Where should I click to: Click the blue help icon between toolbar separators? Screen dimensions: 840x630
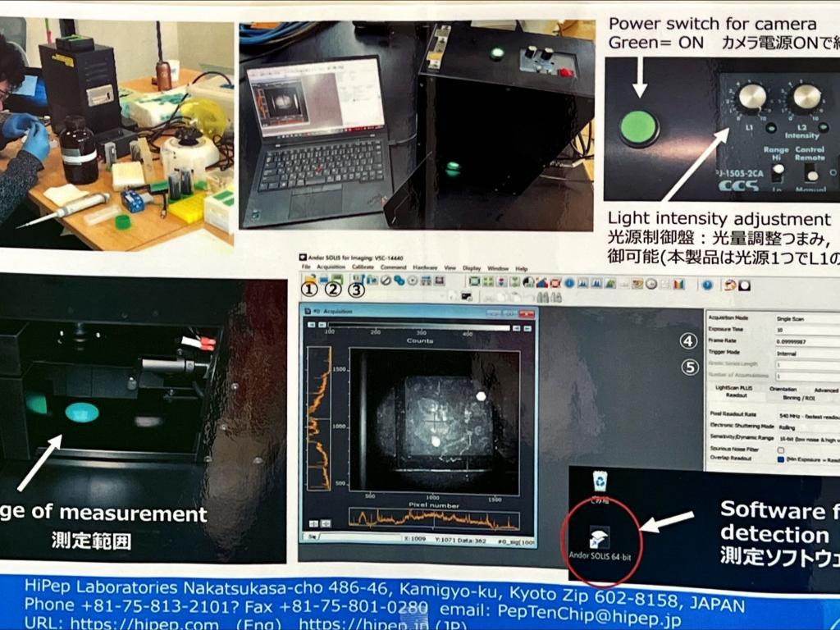click(x=707, y=285)
